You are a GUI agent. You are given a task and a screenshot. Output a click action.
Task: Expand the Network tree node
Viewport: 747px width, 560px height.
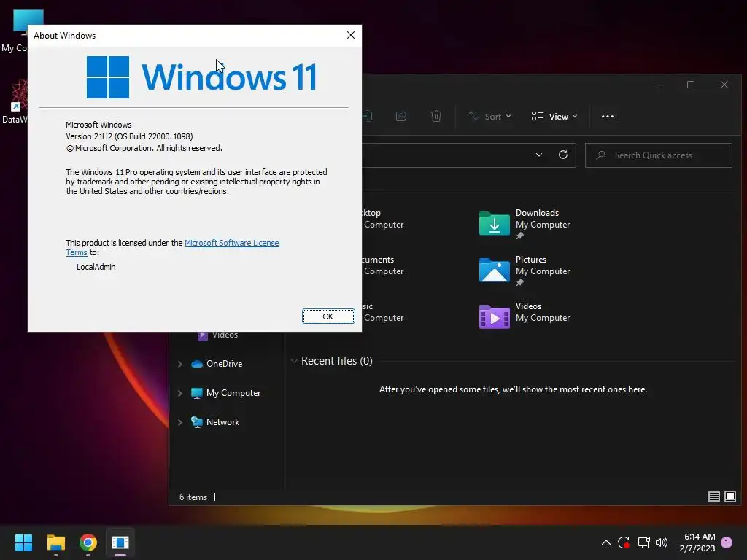179,422
